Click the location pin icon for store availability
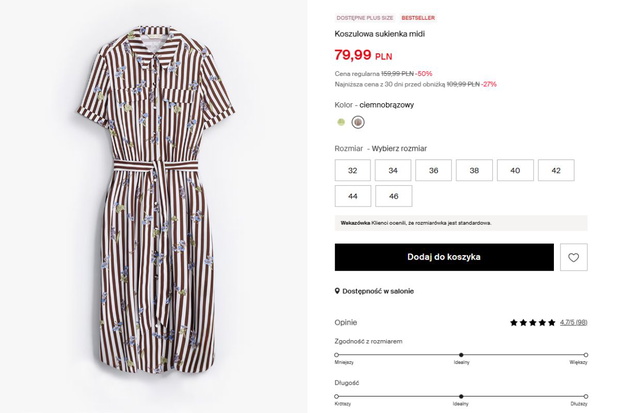 pos(337,291)
